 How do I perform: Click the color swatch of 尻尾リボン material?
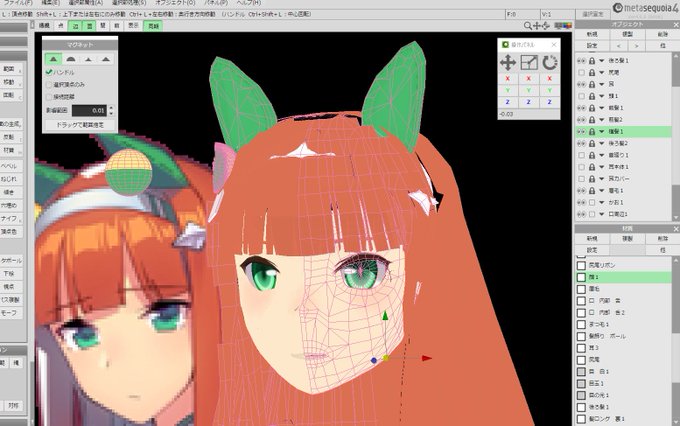coord(581,265)
